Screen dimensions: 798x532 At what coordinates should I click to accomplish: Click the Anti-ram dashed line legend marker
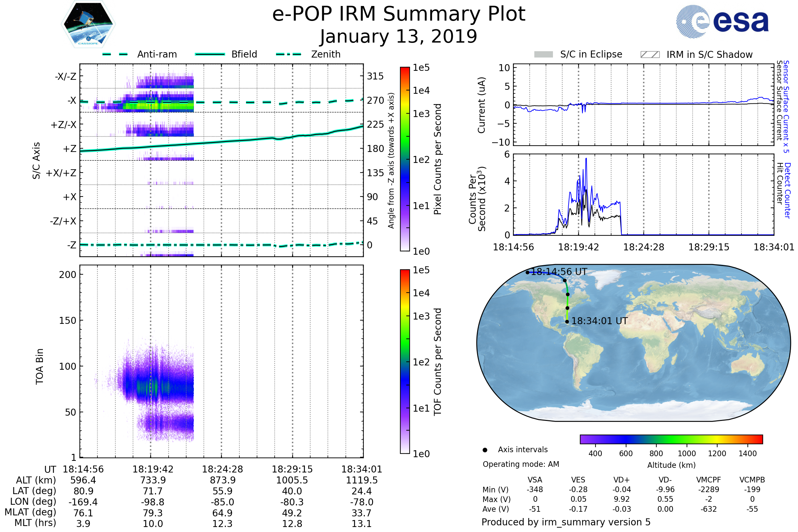[x=115, y=54]
